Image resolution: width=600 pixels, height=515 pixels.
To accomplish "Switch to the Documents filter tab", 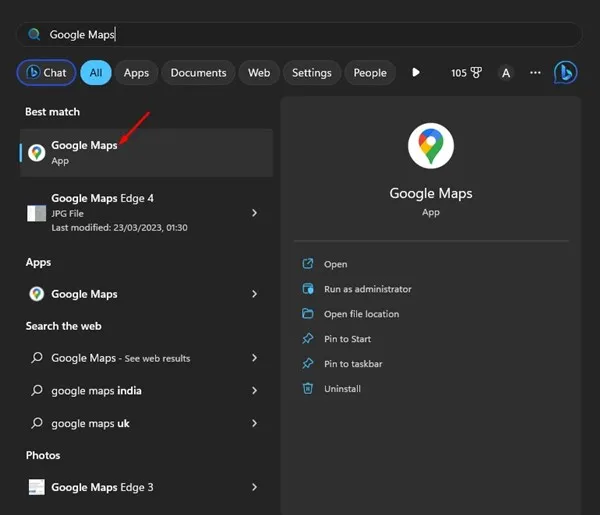I will [198, 73].
